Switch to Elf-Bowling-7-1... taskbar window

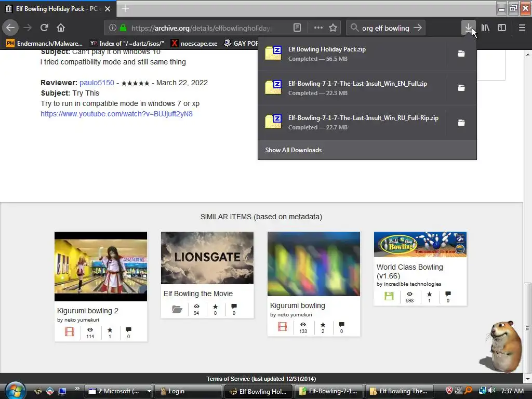pos(329,391)
